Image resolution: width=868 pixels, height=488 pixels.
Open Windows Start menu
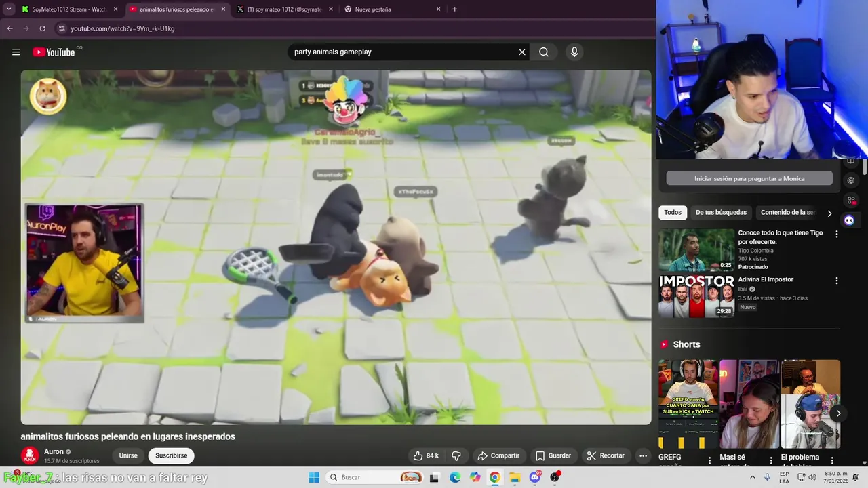pyautogui.click(x=314, y=477)
